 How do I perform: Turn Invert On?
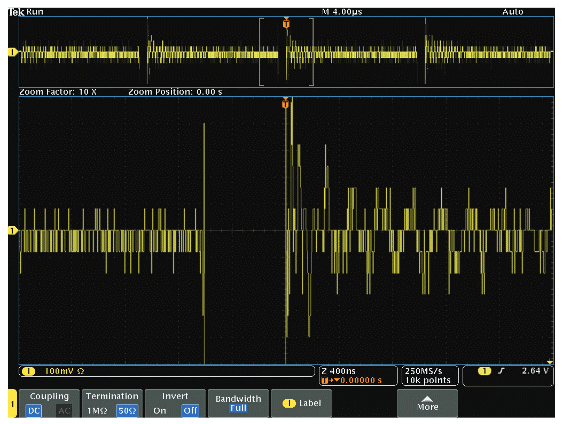point(160,411)
